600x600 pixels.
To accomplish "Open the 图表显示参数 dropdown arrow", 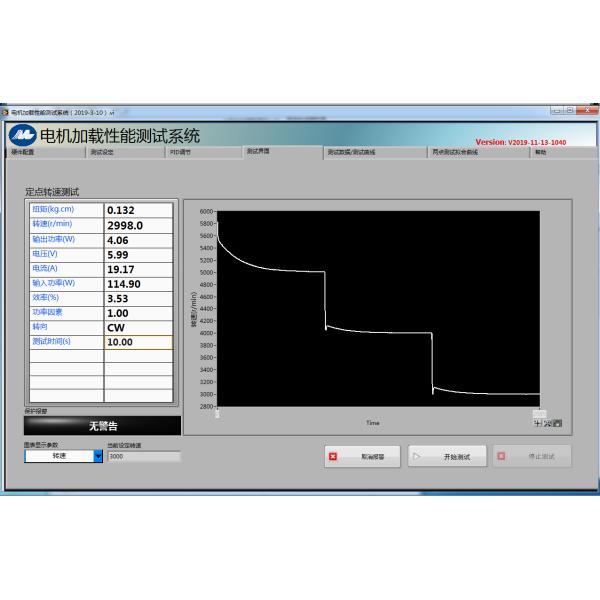I will coord(98,456).
